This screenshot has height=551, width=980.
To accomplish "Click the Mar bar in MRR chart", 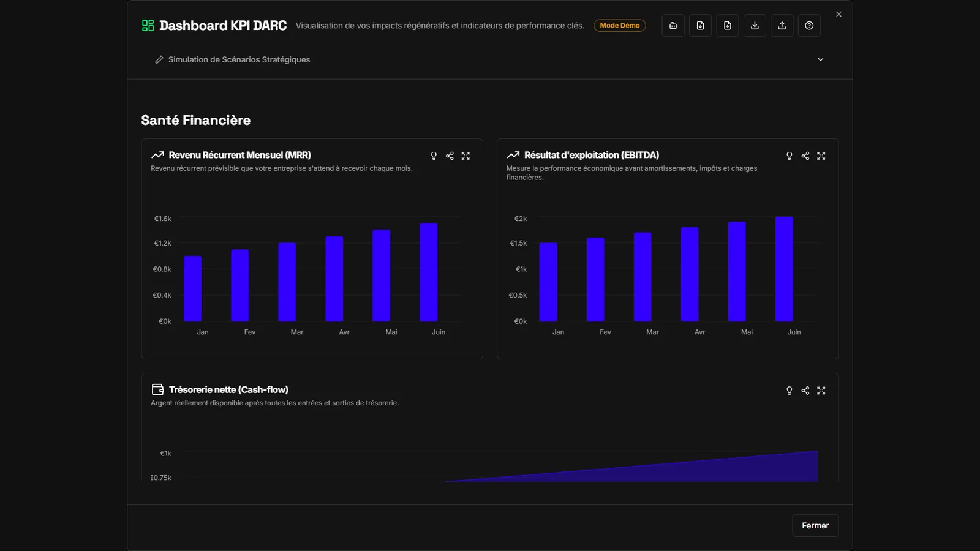I will pyautogui.click(x=287, y=282).
